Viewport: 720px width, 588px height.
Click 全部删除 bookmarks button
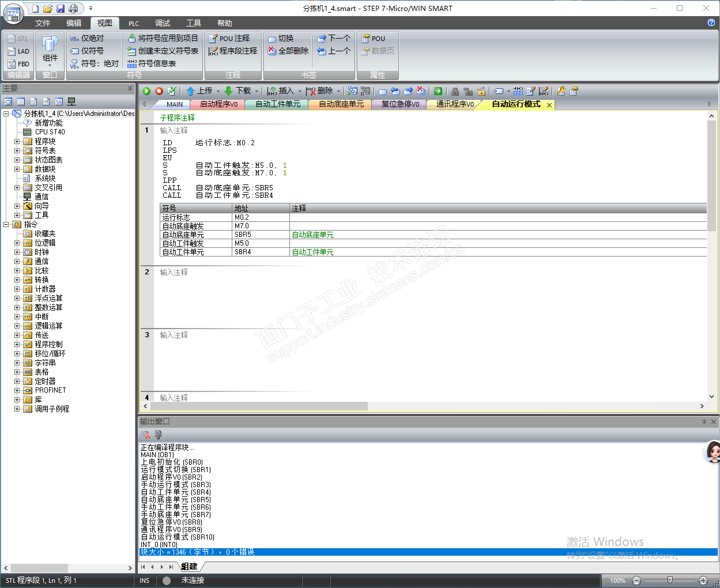[288, 51]
